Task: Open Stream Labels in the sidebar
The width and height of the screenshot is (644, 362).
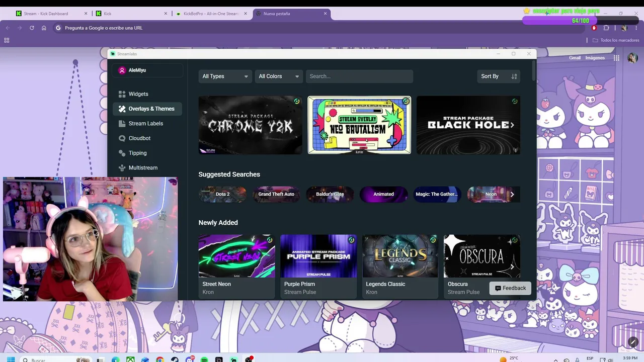Action: 147,124
